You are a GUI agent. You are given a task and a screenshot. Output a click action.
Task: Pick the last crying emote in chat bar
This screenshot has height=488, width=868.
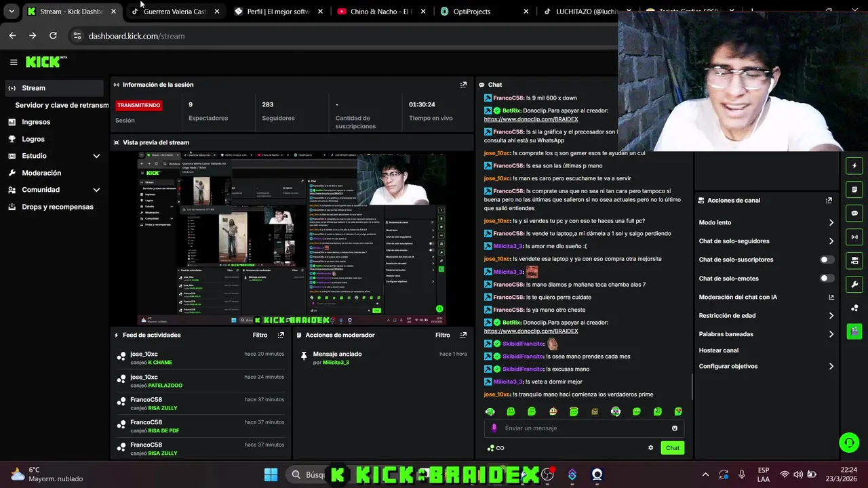[x=678, y=411]
